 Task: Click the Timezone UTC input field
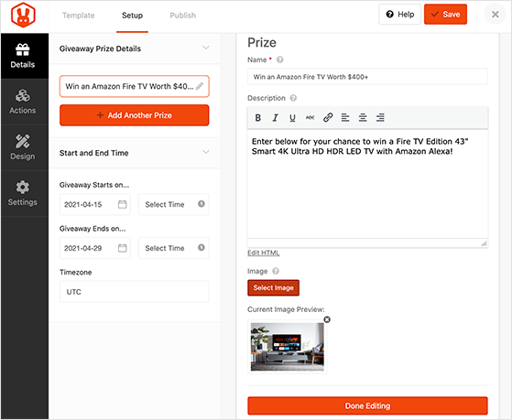135,292
